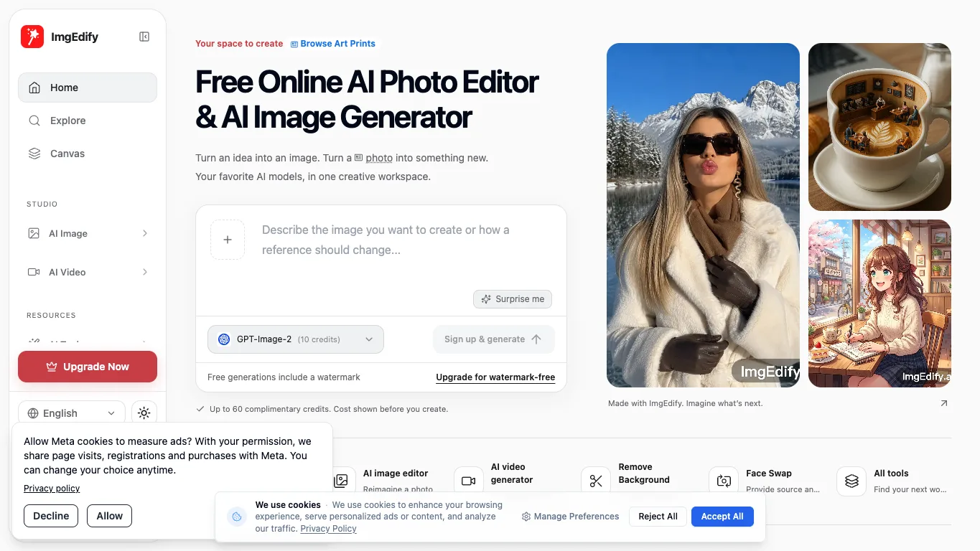Screen dimensions: 980x551
Task: Expand the AI Video studio section
Action: [x=88, y=272]
